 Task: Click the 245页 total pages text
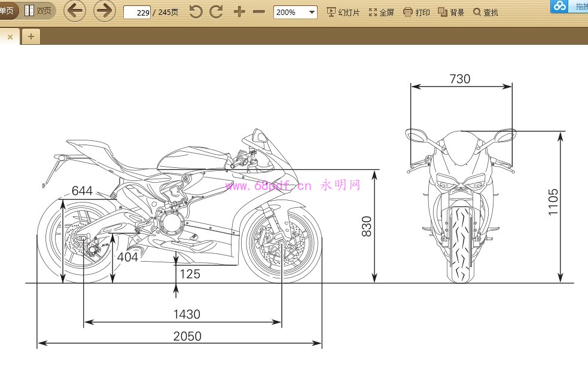point(168,13)
